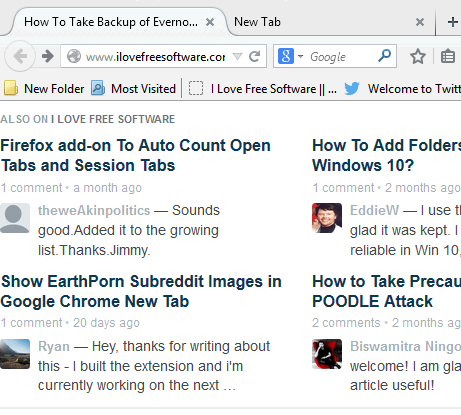The height and width of the screenshot is (415, 461).
Task: Click Biswamitra Ningo commenter name
Action: pyautogui.click(x=405, y=346)
